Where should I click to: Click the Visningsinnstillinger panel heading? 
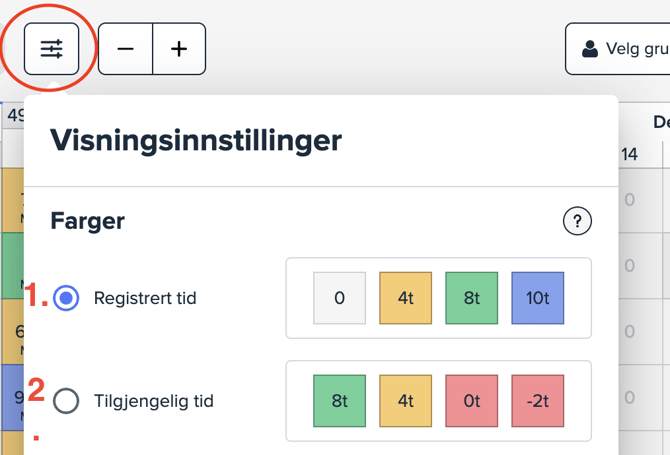196,140
